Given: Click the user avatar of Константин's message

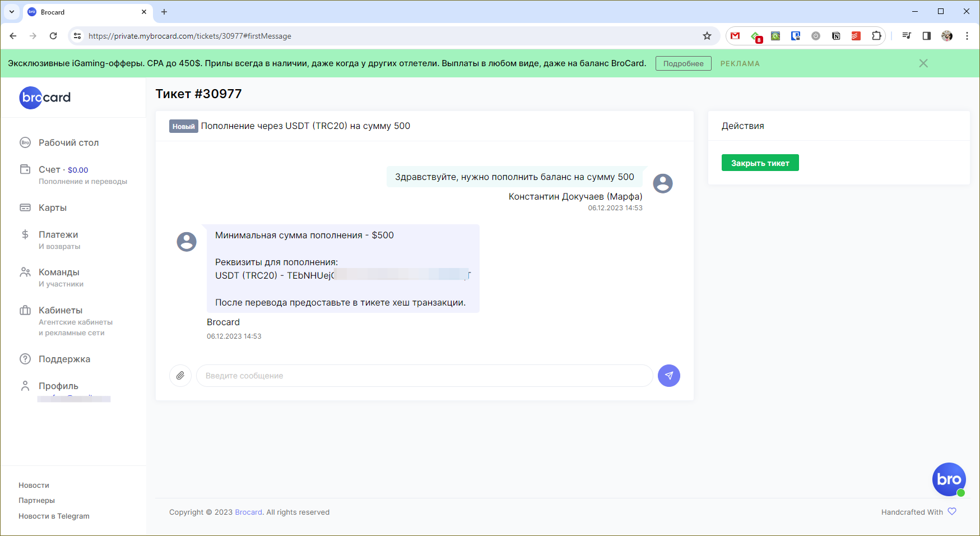Looking at the screenshot, I should [x=663, y=183].
